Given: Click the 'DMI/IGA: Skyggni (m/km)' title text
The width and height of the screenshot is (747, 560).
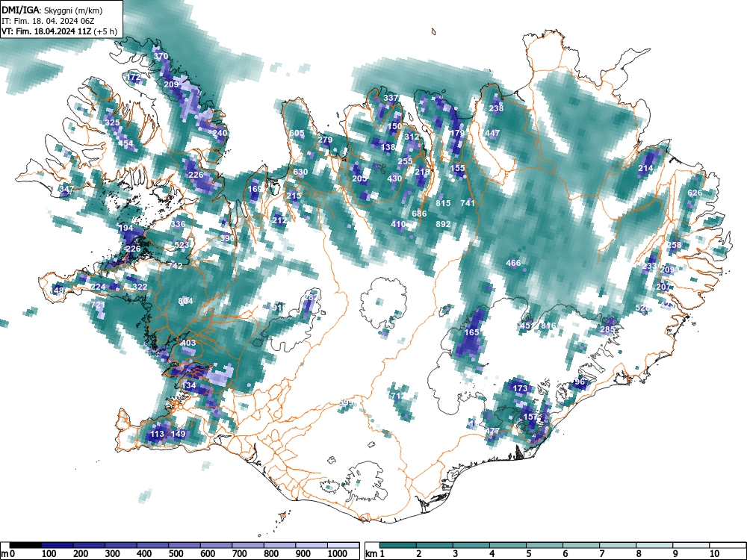Looking at the screenshot, I should click(x=52, y=10).
